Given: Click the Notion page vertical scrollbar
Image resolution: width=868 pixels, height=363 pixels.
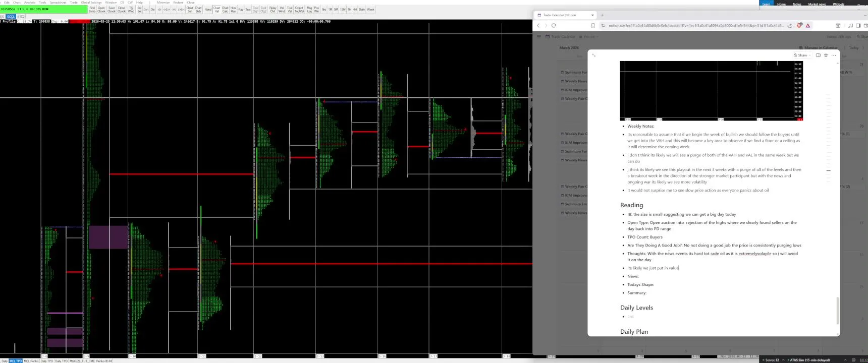Looking at the screenshot, I should click(x=837, y=311).
